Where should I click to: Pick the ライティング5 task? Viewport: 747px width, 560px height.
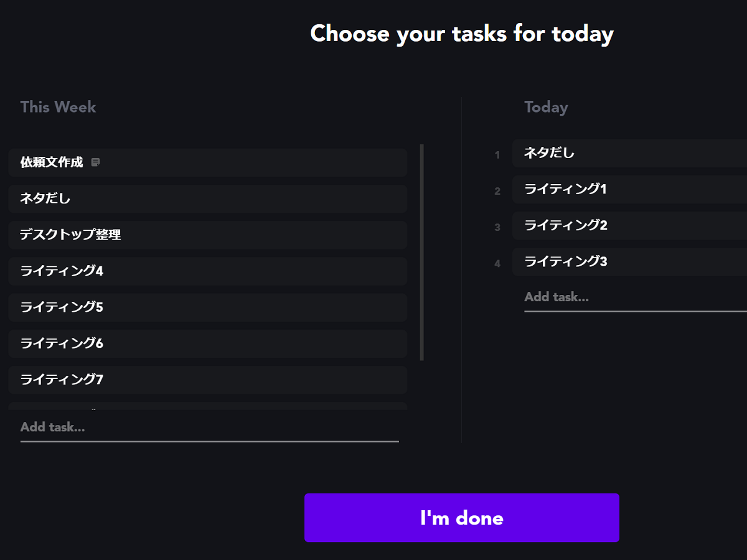(208, 307)
